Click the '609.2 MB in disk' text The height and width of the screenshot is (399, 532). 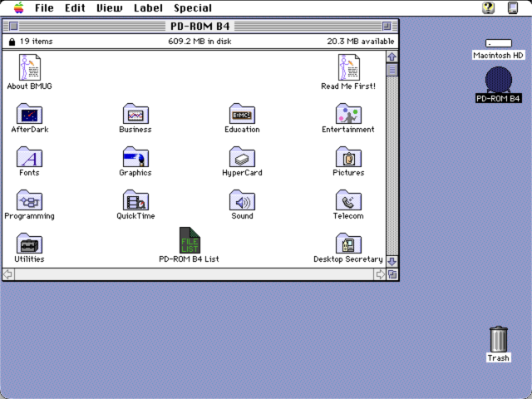pos(199,42)
